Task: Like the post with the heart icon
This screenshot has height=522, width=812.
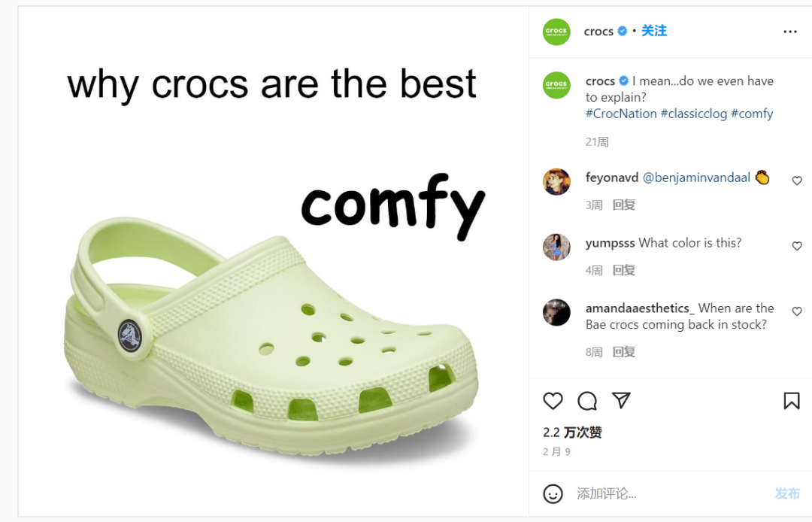Action: [x=553, y=401]
